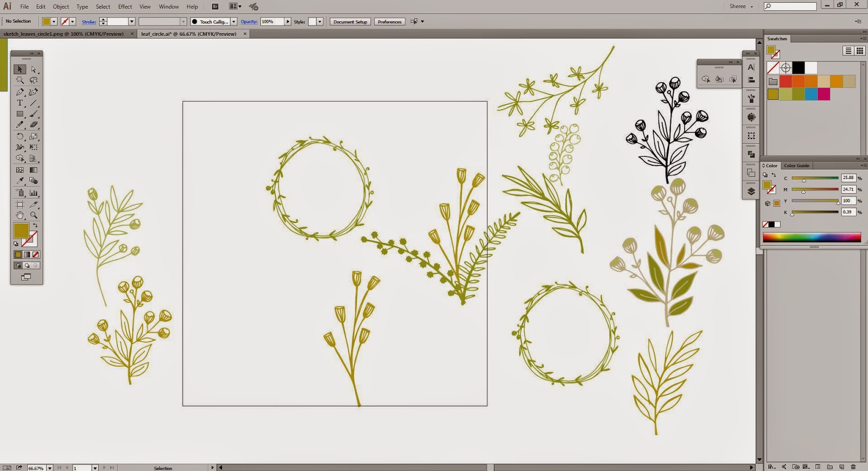Pick the magenta swatch in Swatches panel
The image size is (868, 471).
824,94
